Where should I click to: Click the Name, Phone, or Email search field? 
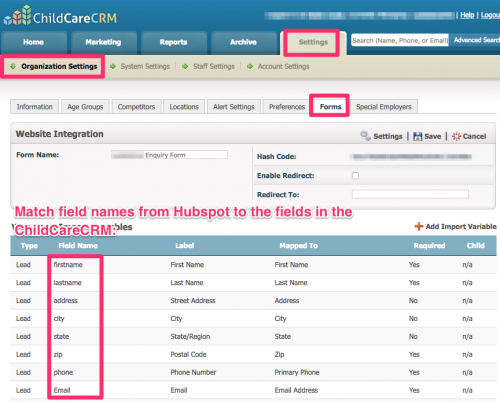pyautogui.click(x=400, y=40)
